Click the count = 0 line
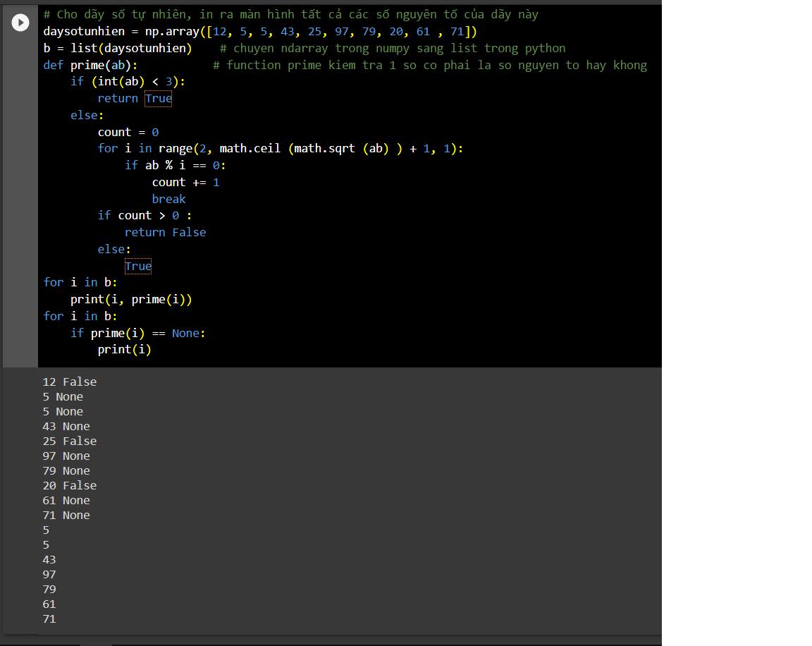The width and height of the screenshot is (812, 646). coord(128,132)
